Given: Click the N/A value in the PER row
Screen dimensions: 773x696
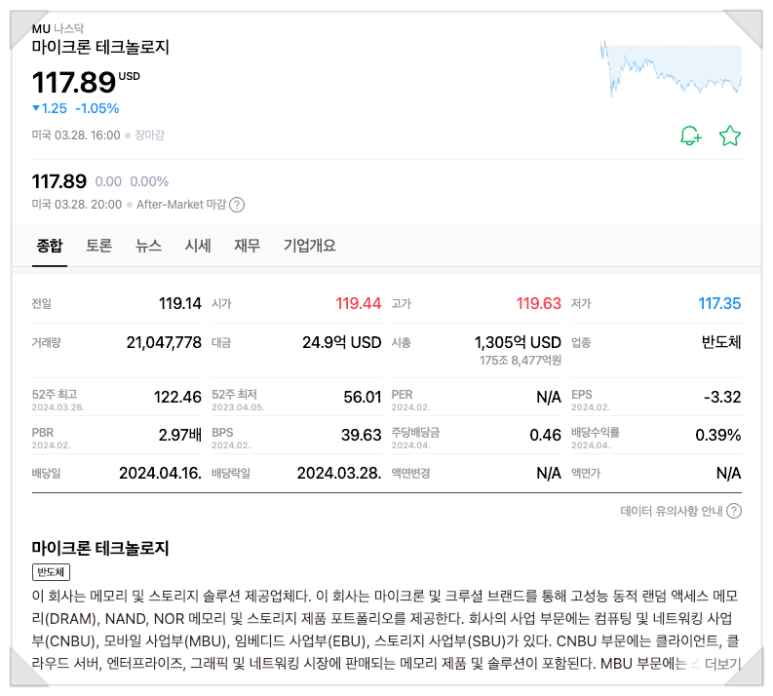Looking at the screenshot, I should point(549,397).
